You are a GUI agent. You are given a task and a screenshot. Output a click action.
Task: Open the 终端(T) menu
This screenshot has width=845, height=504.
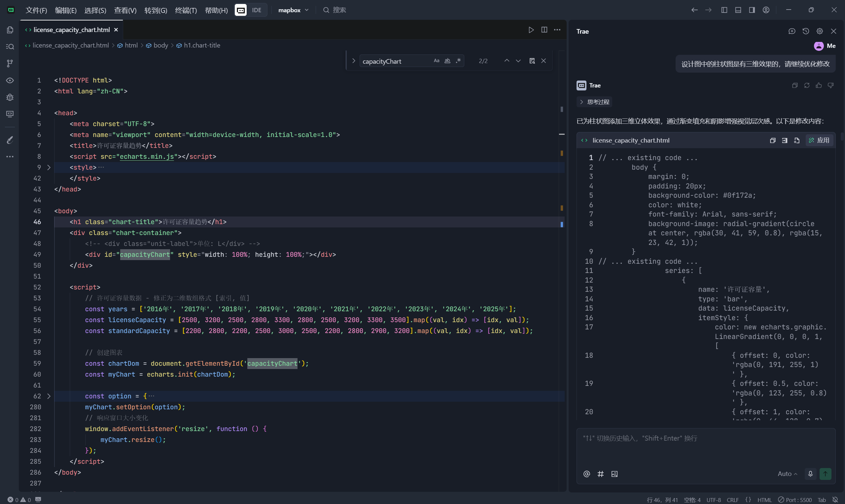click(186, 10)
